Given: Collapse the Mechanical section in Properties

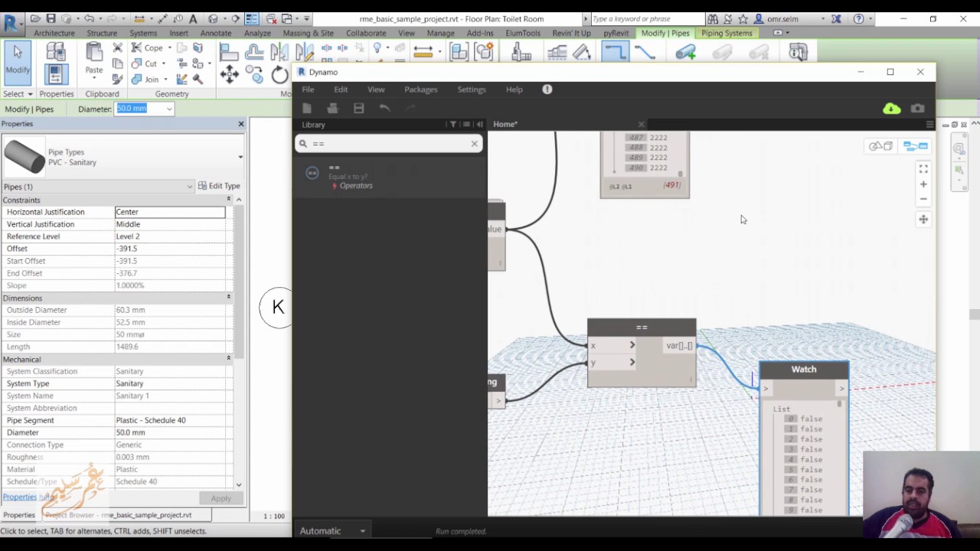Looking at the screenshot, I should pos(228,358).
